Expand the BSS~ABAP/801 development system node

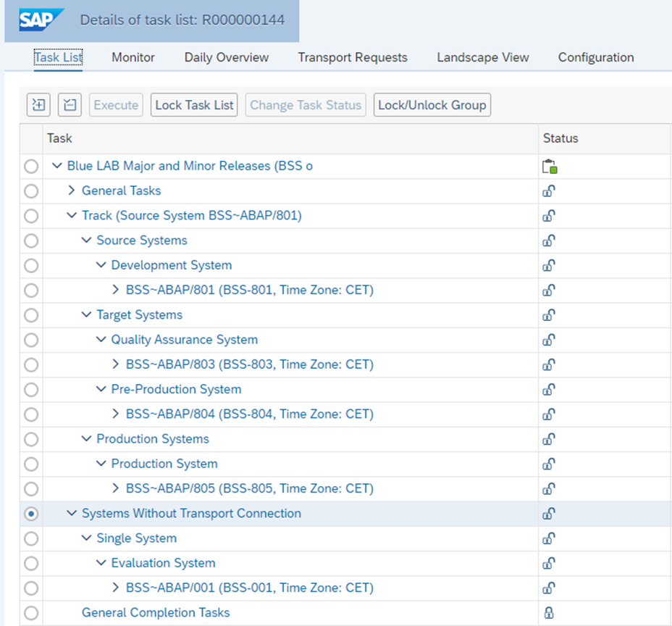tap(116, 291)
